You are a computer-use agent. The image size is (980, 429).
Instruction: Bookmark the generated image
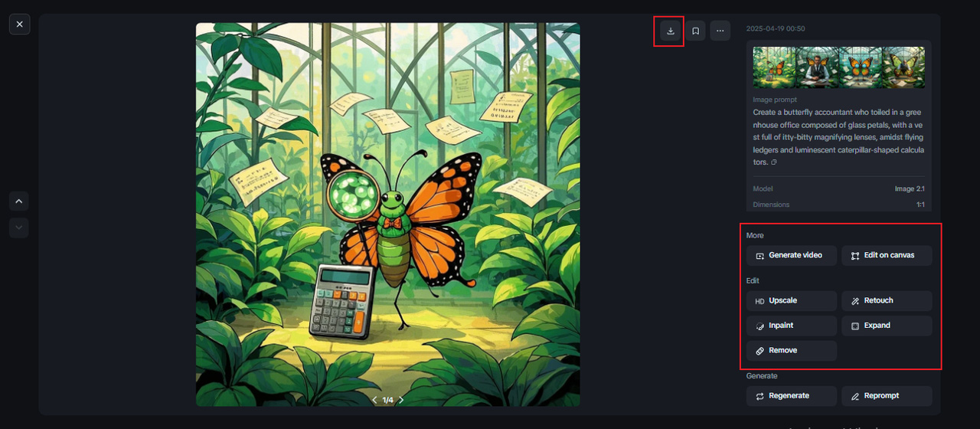pyautogui.click(x=695, y=31)
